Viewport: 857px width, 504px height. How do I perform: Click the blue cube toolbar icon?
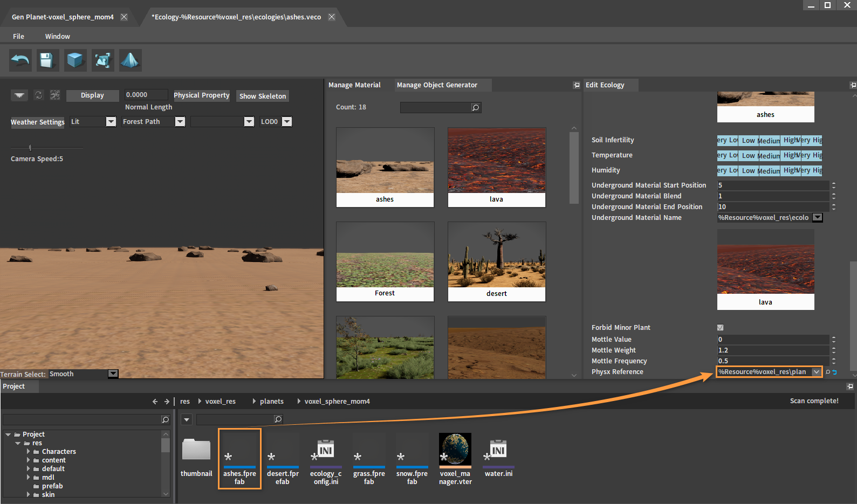click(x=76, y=60)
